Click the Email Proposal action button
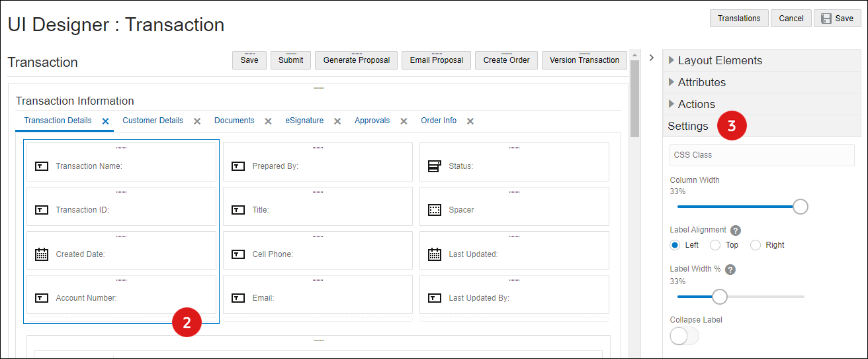 437,60
